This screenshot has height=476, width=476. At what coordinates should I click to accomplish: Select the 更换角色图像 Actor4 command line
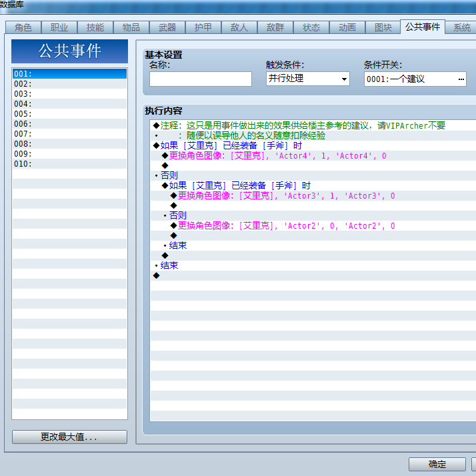click(x=313, y=156)
